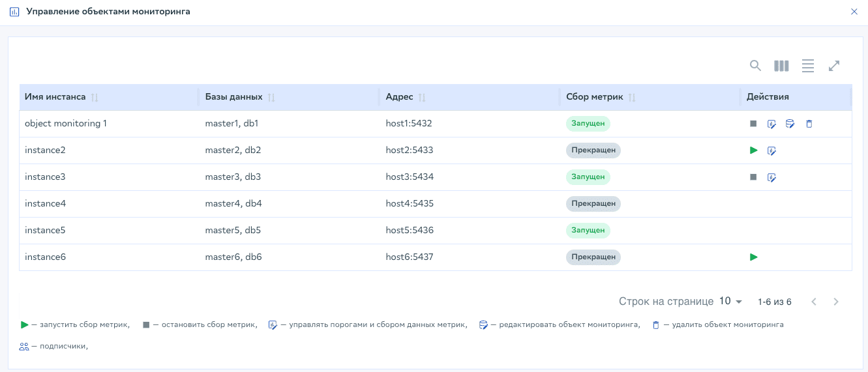Sort by Базы данных column arrows
Viewport: 868px width, 372px height.
pos(271,97)
